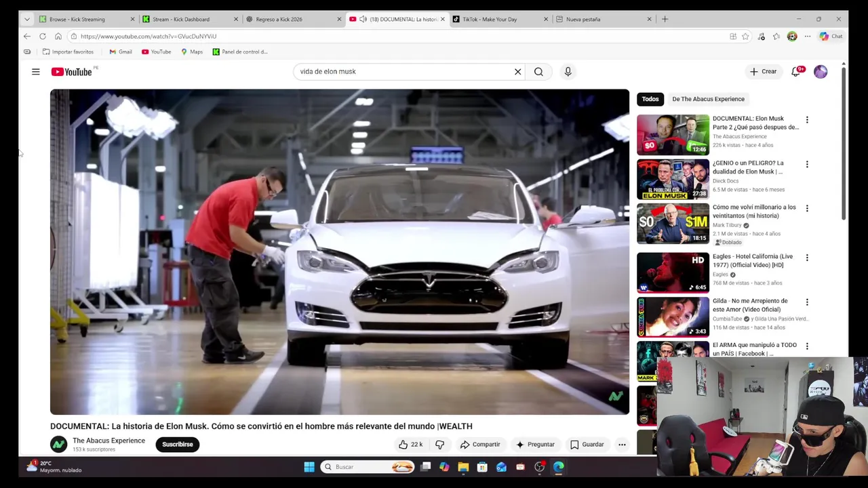This screenshot has height=488, width=868.
Task: Click the video player to pause playback
Action: point(339,251)
